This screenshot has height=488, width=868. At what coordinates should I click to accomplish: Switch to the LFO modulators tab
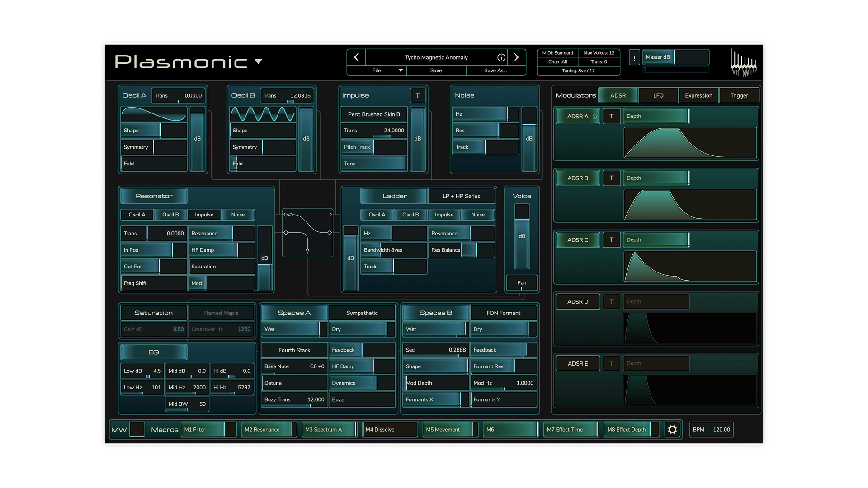click(x=658, y=95)
